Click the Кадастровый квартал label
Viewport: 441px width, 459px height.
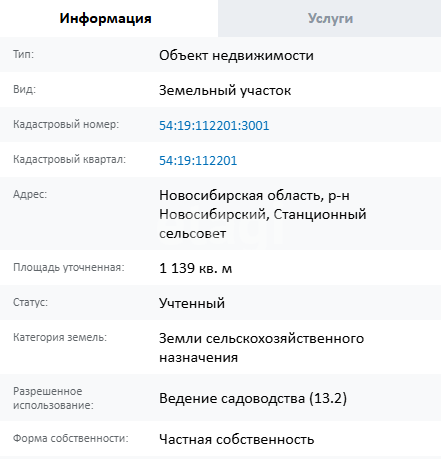point(69,159)
